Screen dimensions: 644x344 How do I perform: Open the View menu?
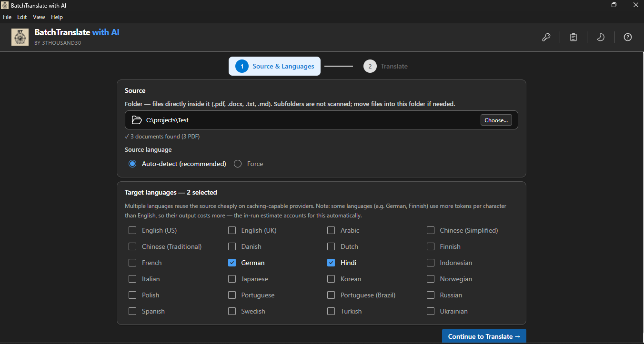coord(39,17)
